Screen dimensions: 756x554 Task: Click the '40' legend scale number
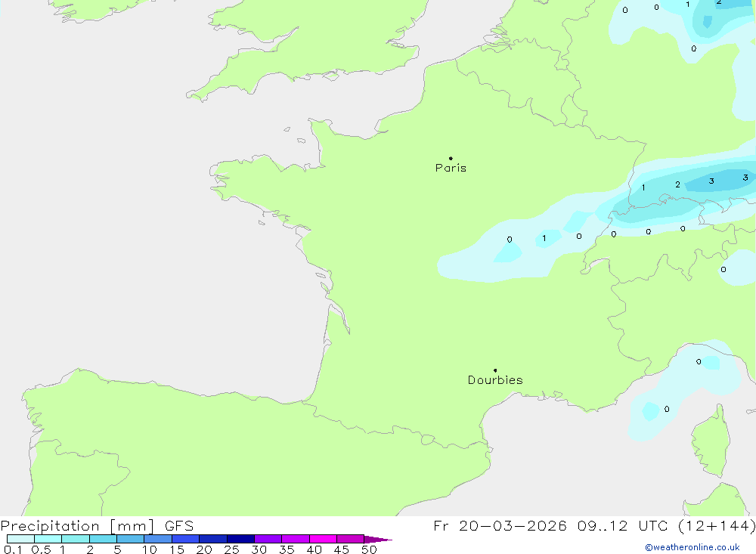(x=314, y=549)
